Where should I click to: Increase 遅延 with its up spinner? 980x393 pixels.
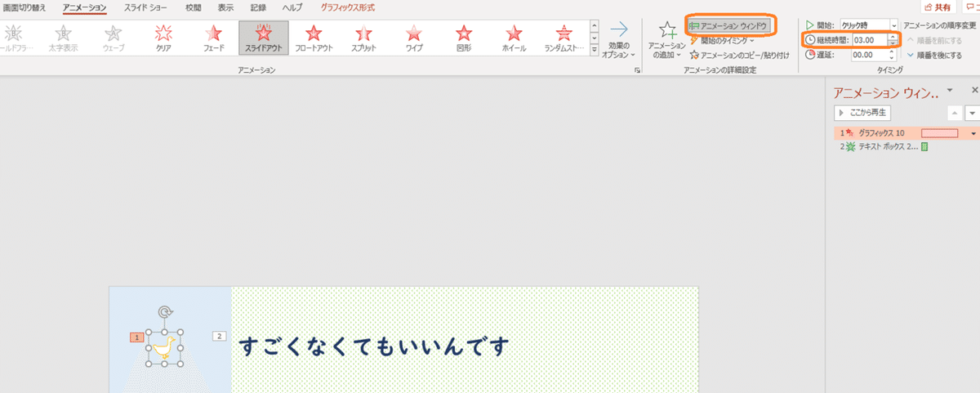pyautogui.click(x=893, y=51)
